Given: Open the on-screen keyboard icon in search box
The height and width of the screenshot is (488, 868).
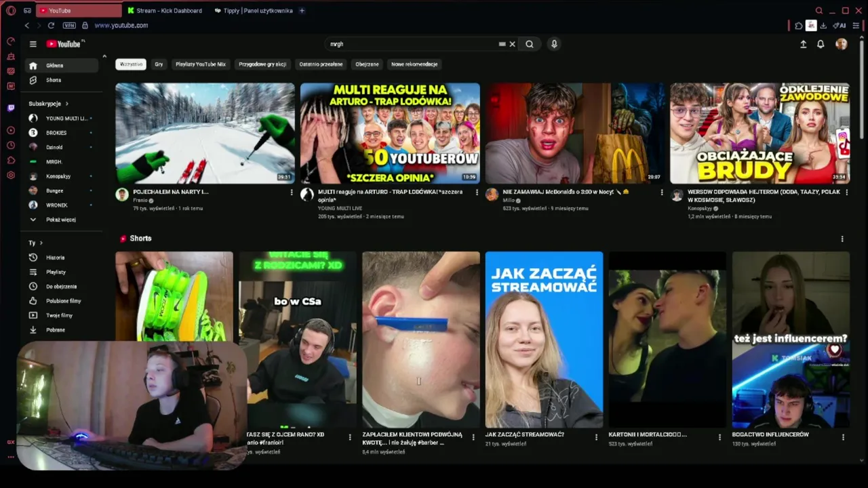Looking at the screenshot, I should click(x=502, y=44).
